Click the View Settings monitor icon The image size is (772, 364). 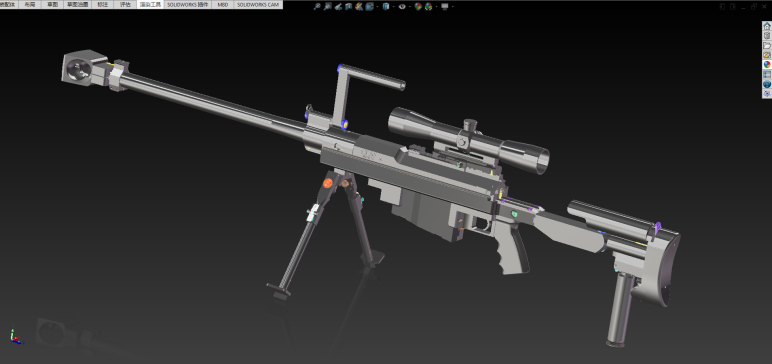tap(445, 7)
